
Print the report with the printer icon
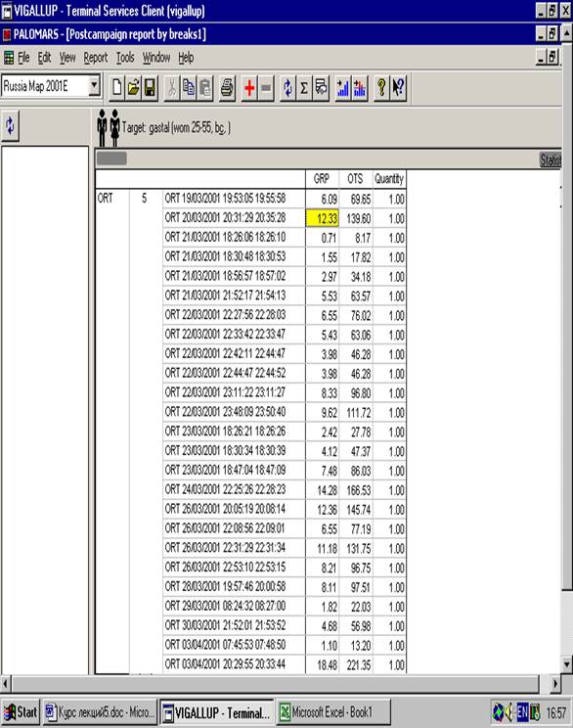coord(227,88)
